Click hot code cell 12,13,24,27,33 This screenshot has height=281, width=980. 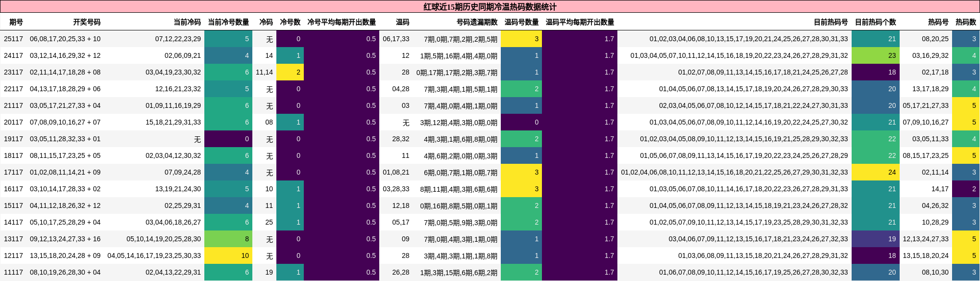tap(926, 239)
